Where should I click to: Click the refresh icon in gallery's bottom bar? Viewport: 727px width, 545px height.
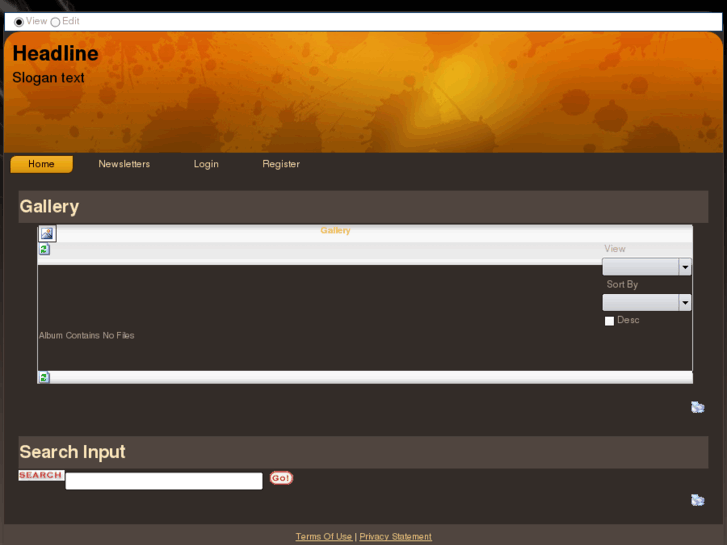tap(44, 377)
